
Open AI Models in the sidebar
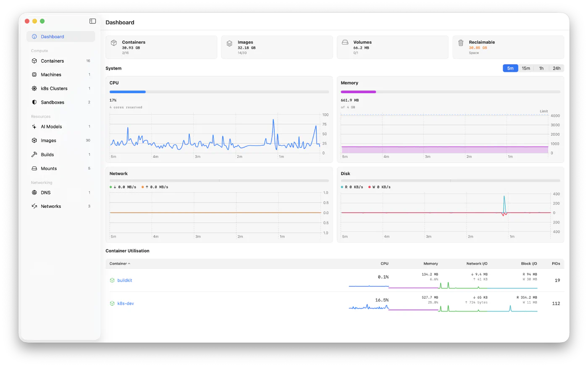[x=61, y=127]
